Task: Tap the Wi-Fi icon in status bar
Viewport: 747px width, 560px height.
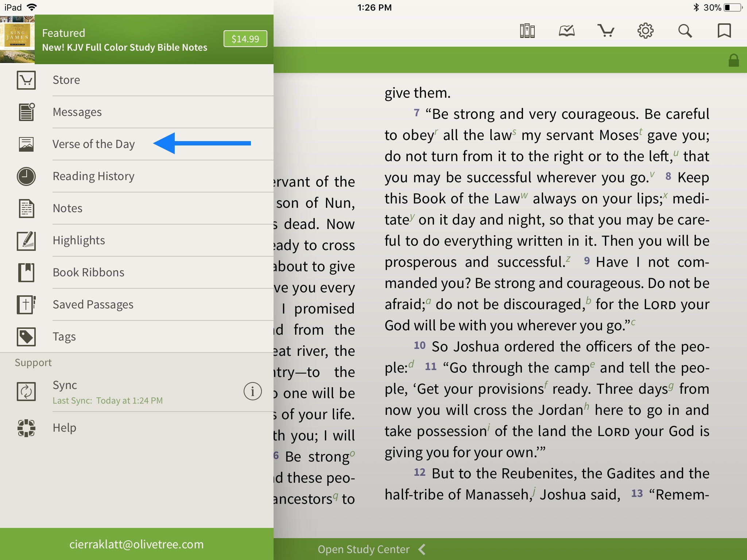Action: pyautogui.click(x=32, y=7)
